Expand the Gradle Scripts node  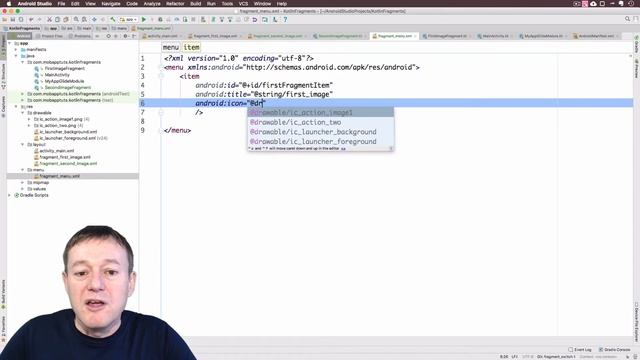click(9, 195)
